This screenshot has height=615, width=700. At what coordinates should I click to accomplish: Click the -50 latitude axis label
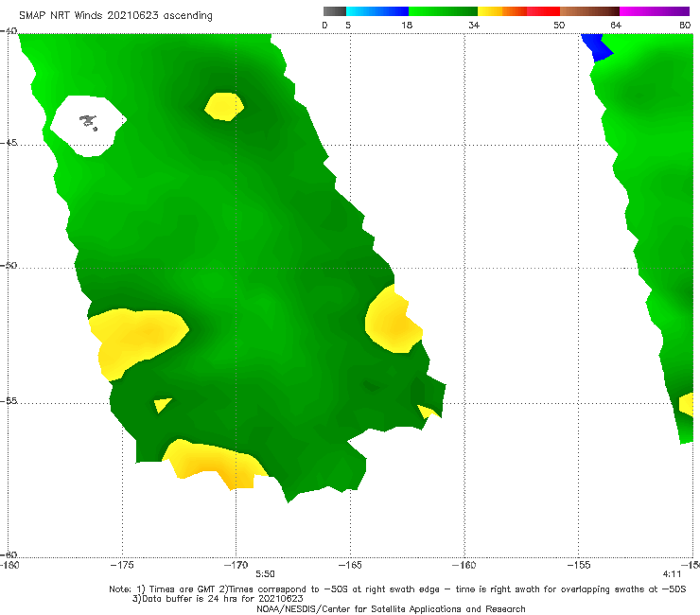[x=9, y=265]
